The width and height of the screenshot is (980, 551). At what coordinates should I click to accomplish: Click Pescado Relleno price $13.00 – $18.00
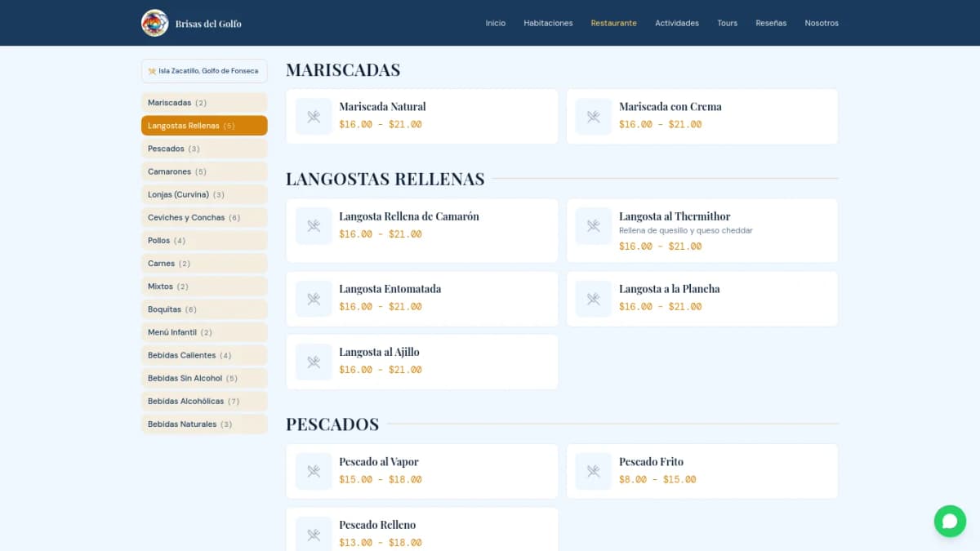point(381,543)
